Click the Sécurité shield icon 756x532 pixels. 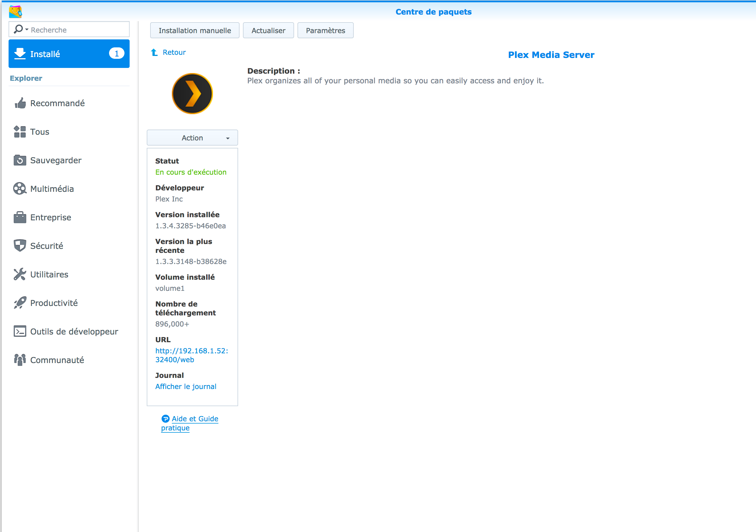point(20,245)
